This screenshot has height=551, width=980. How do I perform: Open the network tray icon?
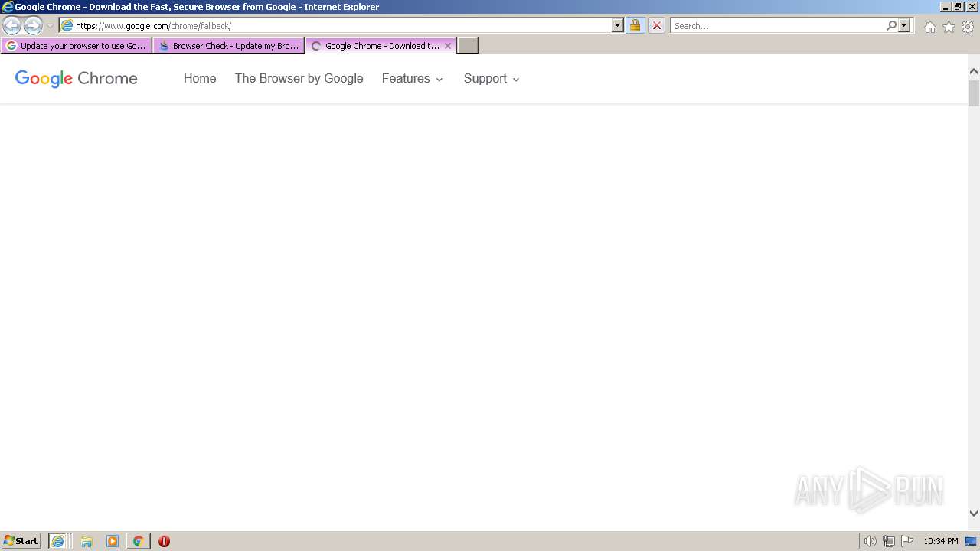pyautogui.click(x=889, y=541)
